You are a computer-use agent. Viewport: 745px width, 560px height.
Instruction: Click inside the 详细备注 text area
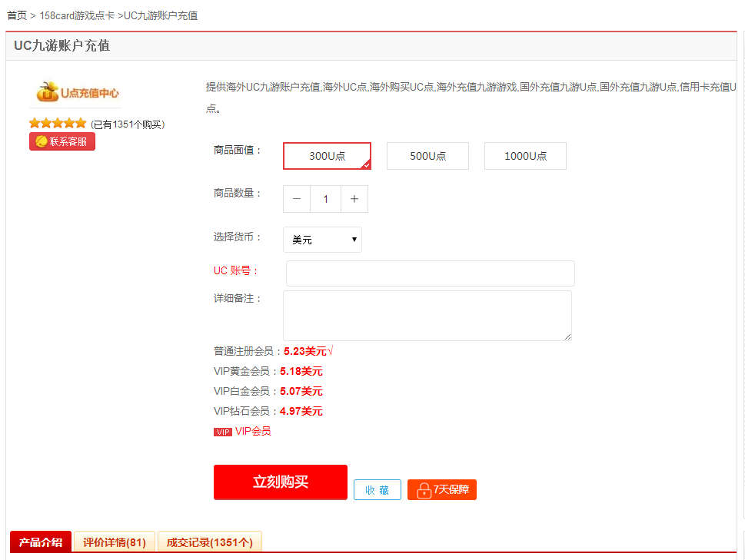[x=427, y=315]
